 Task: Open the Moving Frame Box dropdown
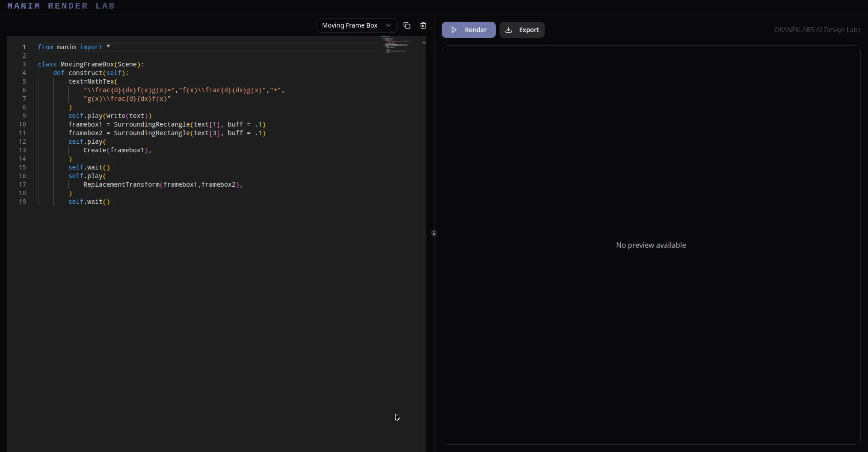357,25
